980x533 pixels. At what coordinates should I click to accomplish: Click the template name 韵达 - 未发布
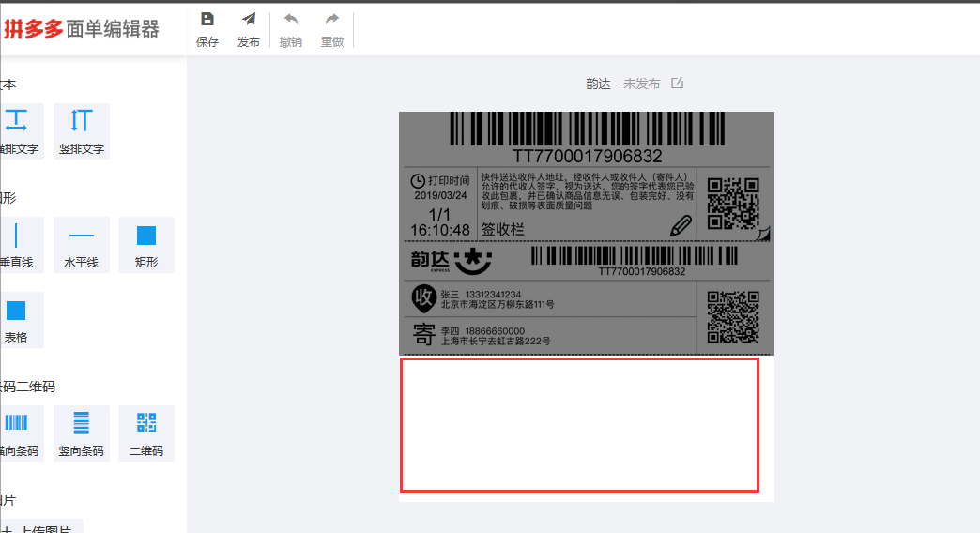pos(622,84)
